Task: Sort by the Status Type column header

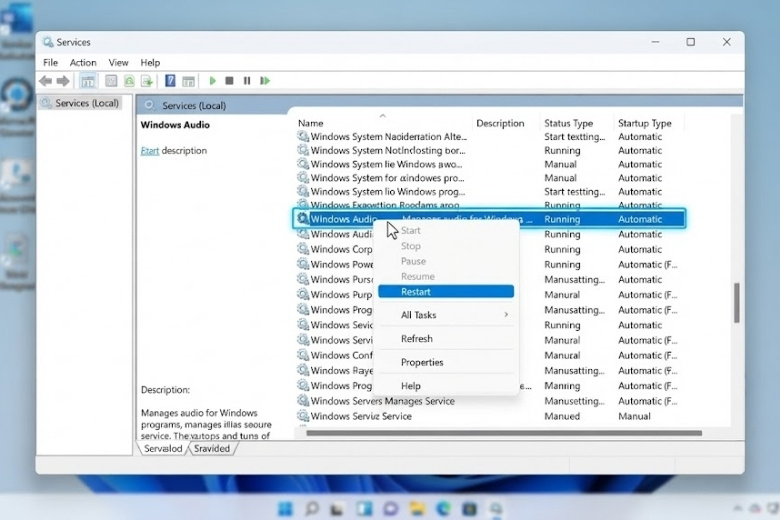Action: 568,123
